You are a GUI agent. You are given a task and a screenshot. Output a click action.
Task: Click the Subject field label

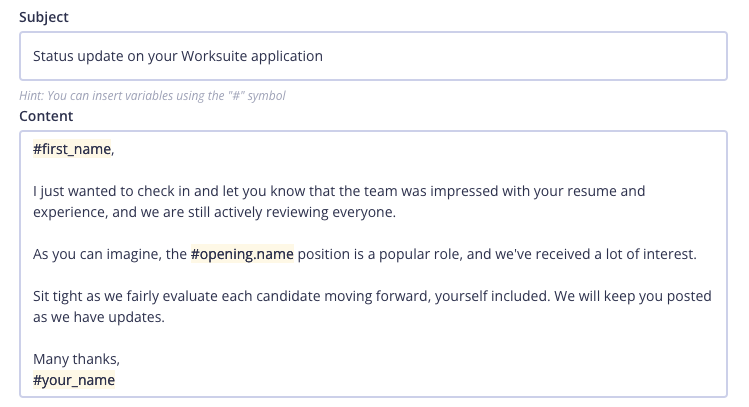point(45,18)
